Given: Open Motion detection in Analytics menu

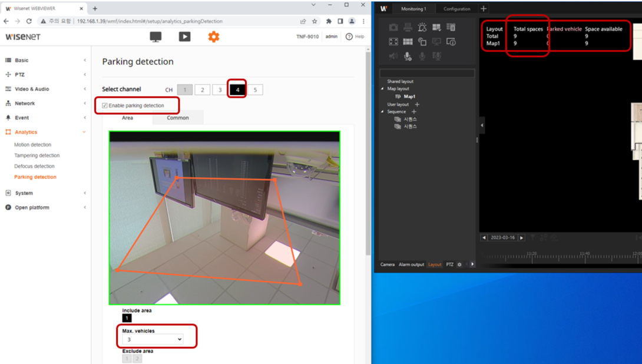Looking at the screenshot, I should (32, 144).
